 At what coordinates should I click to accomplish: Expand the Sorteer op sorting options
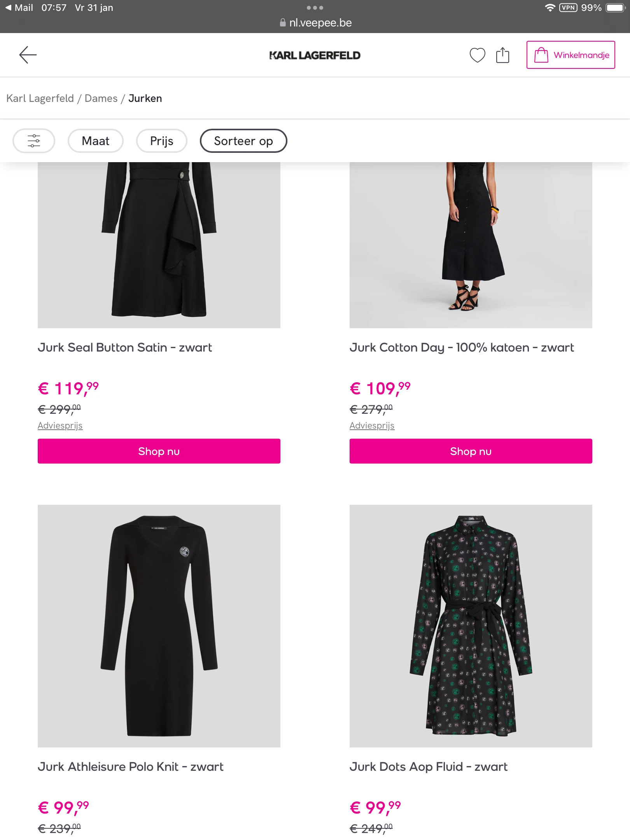[243, 141]
